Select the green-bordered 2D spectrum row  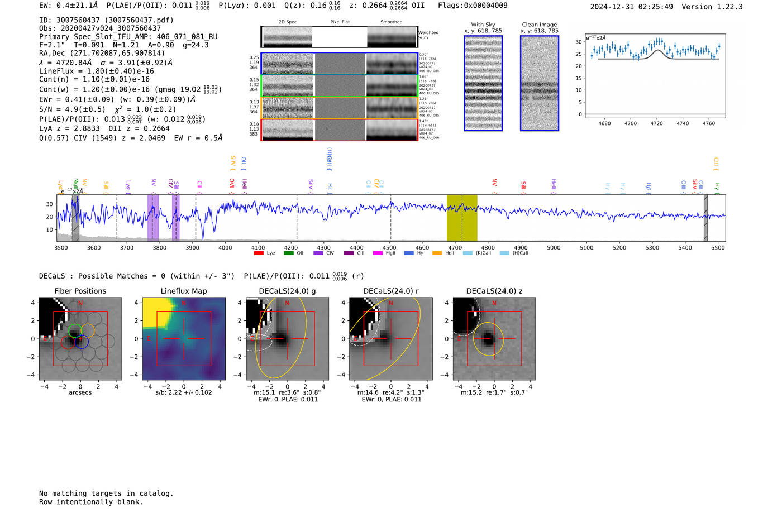coord(339,86)
